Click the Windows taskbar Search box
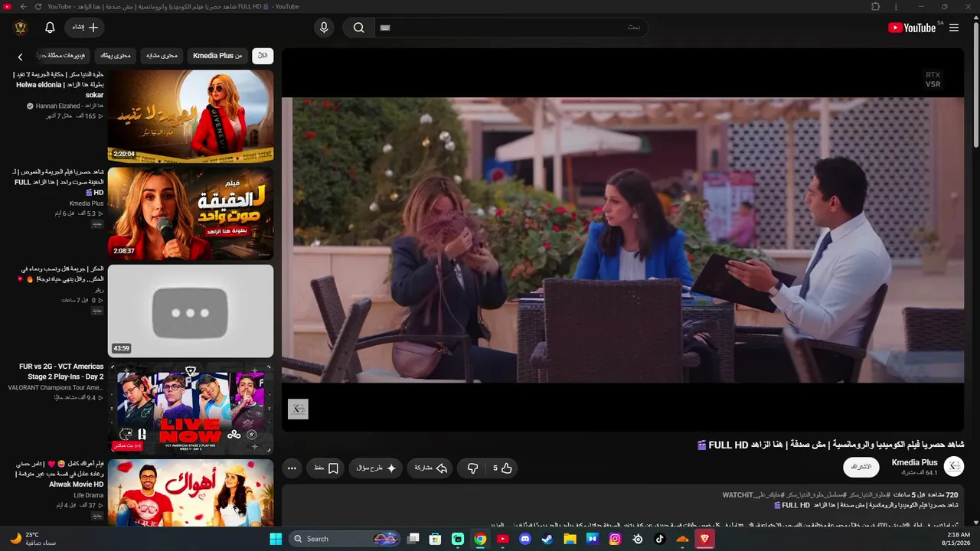 [346, 539]
